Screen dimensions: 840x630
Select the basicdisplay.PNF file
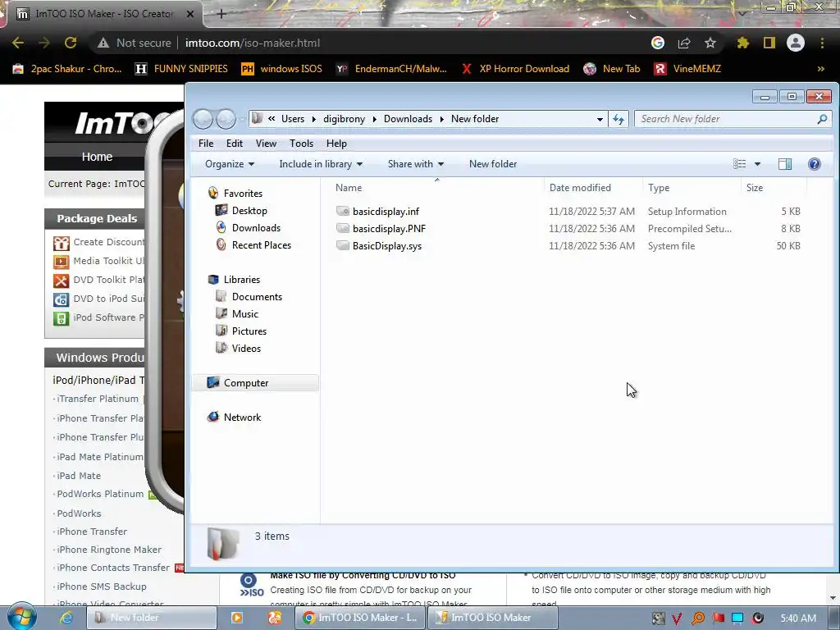click(389, 229)
